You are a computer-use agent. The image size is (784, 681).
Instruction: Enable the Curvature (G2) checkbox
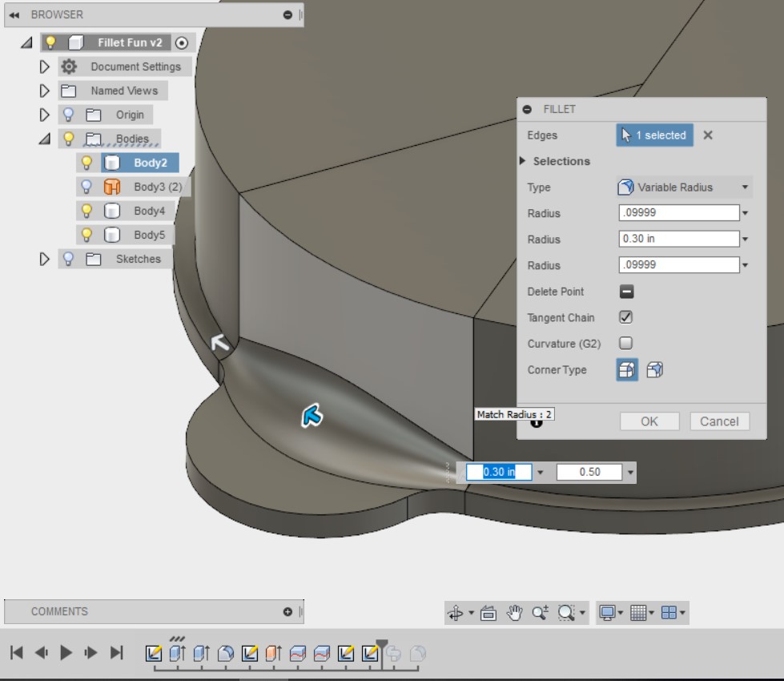pyautogui.click(x=626, y=343)
